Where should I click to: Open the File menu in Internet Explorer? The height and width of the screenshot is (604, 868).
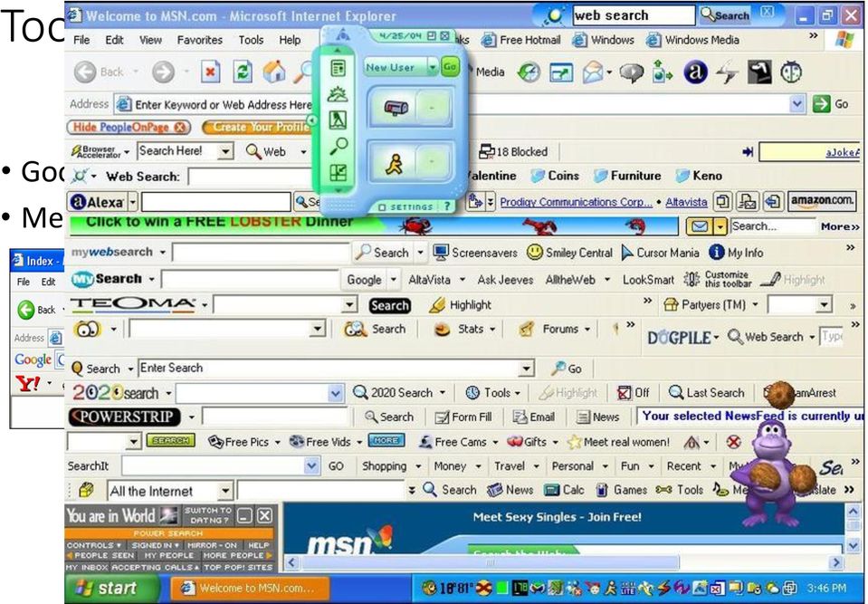coord(81,40)
